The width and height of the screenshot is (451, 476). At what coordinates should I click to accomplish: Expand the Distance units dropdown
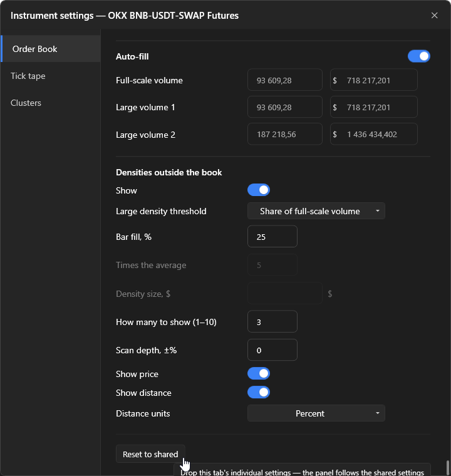point(316,413)
